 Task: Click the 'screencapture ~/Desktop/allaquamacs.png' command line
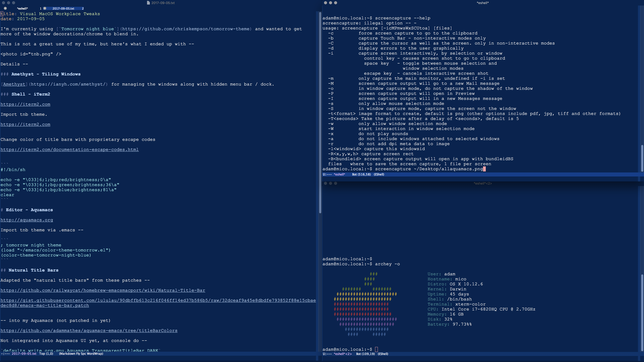429,169
